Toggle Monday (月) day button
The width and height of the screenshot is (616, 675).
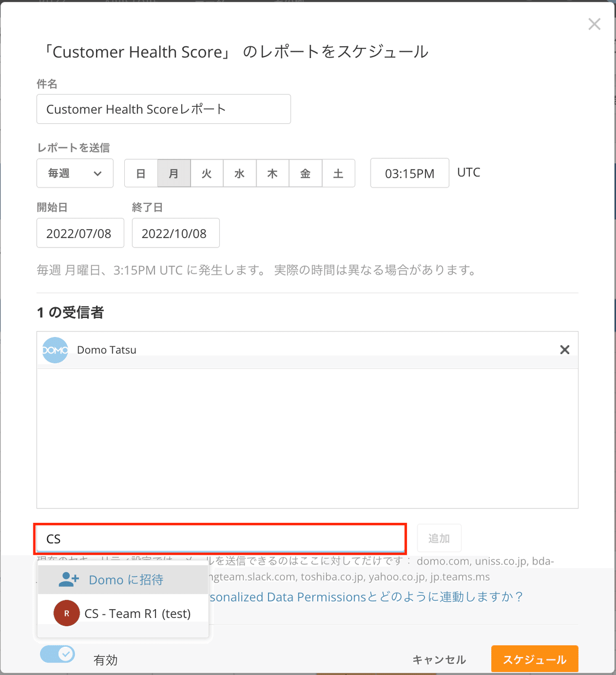click(x=174, y=173)
